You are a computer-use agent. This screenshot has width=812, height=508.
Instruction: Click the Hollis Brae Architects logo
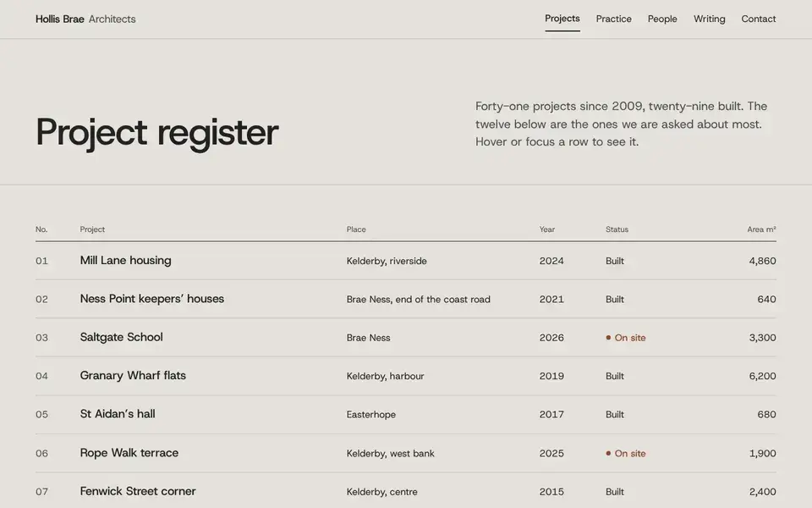85,19
